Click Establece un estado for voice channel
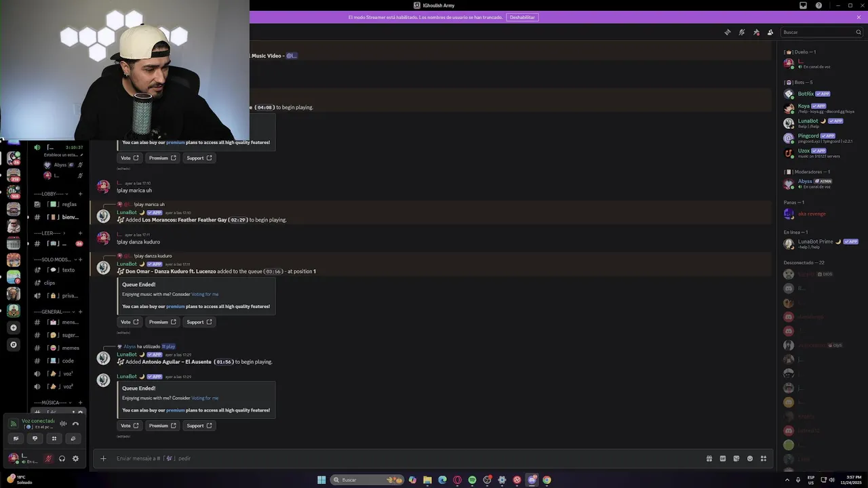 point(62,155)
